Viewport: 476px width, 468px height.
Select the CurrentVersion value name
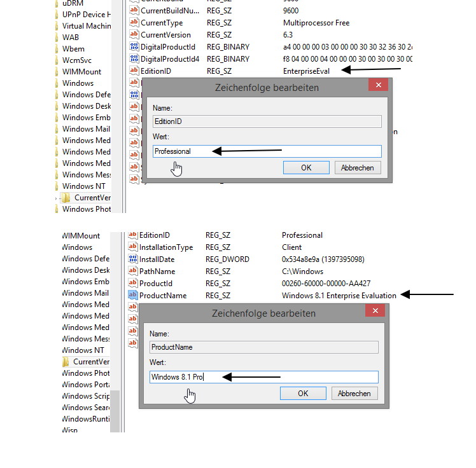pyautogui.click(x=165, y=35)
